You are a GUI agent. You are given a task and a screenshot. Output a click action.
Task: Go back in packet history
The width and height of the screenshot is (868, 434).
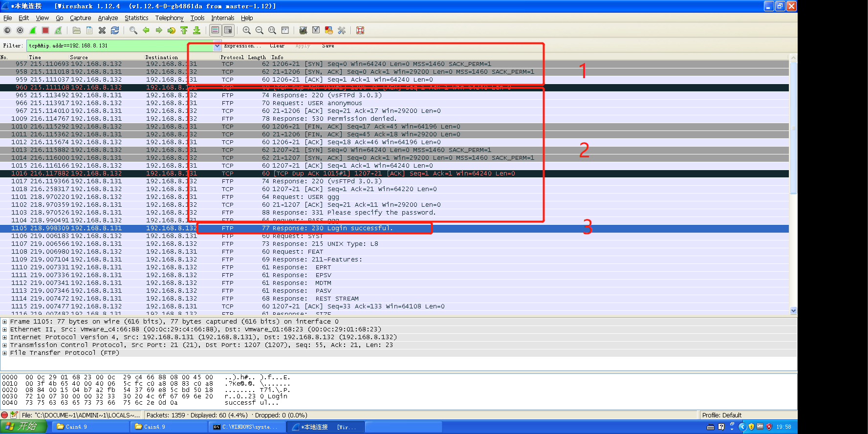pos(146,30)
